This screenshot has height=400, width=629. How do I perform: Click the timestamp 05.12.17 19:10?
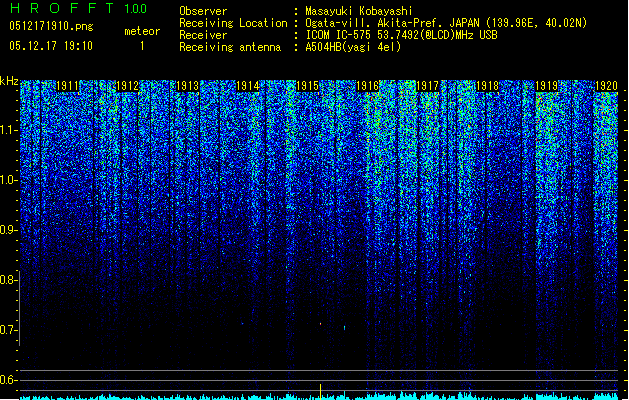click(x=51, y=46)
